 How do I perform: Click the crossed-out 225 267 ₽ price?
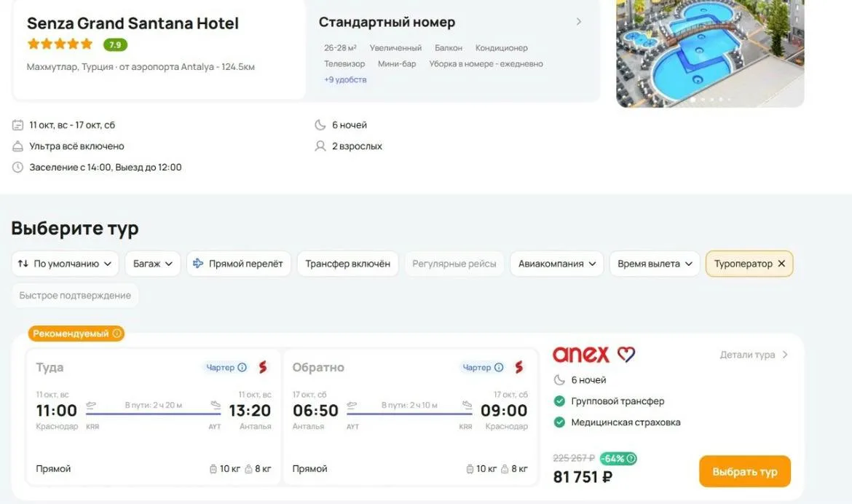(x=574, y=458)
